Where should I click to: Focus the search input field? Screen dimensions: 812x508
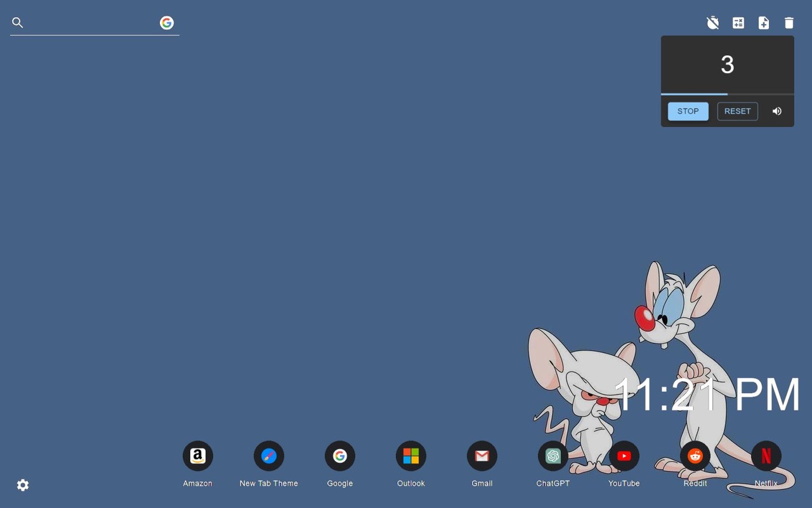click(x=92, y=23)
